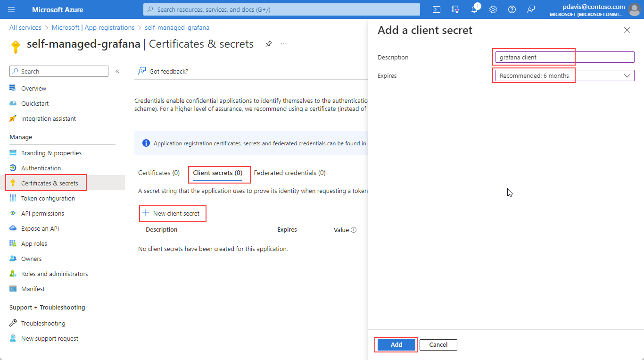Open the self-managed-grafana breadcrumb link

click(177, 28)
